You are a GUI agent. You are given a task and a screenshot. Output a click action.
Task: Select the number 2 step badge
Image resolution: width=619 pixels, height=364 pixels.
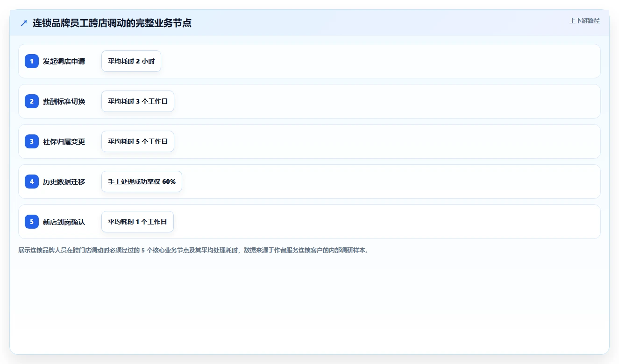point(32,101)
